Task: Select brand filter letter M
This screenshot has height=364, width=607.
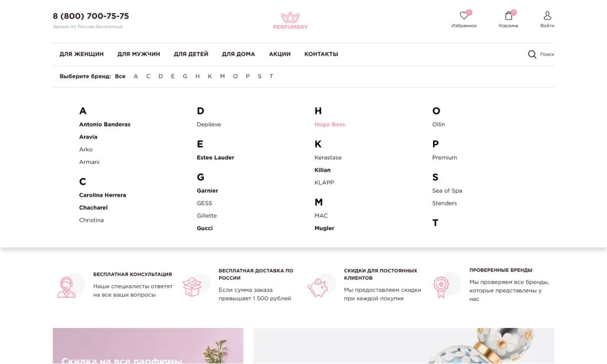Action: pos(222,76)
